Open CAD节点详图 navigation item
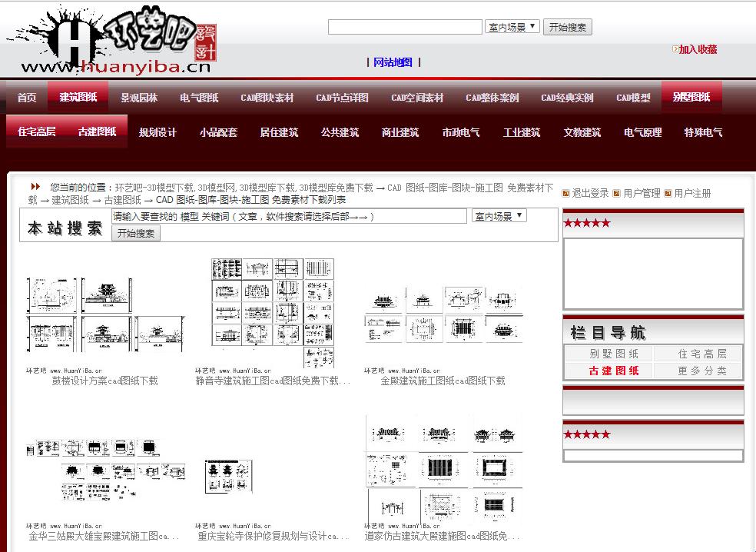 pos(343,98)
